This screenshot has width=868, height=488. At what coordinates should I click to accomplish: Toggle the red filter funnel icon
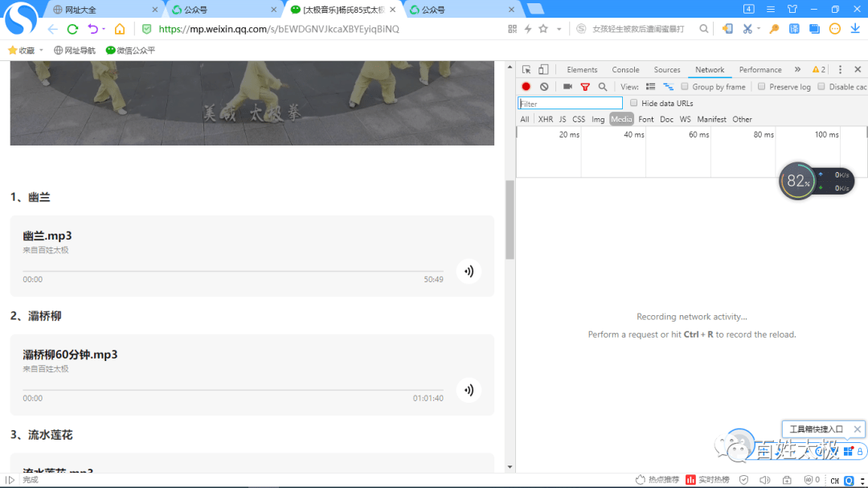tap(585, 87)
